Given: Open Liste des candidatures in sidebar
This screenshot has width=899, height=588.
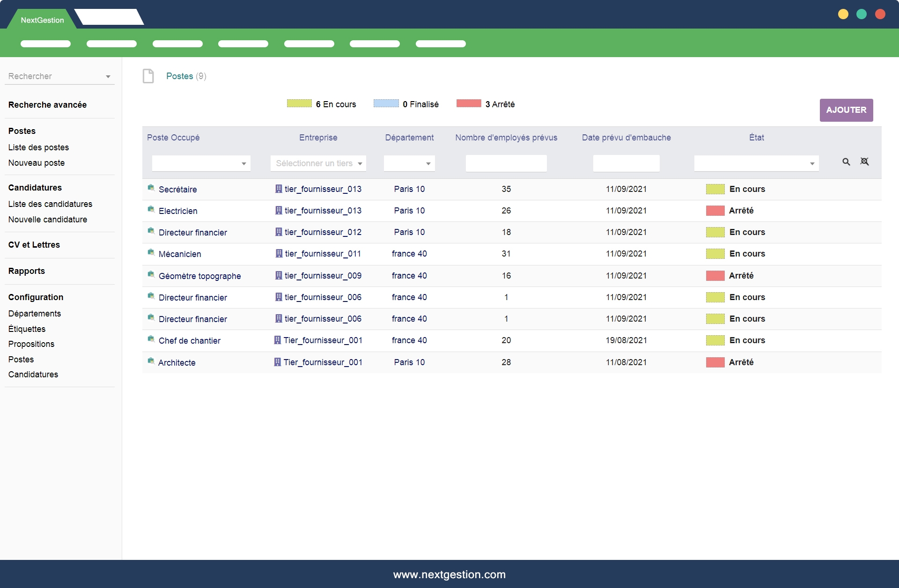Looking at the screenshot, I should [x=50, y=204].
